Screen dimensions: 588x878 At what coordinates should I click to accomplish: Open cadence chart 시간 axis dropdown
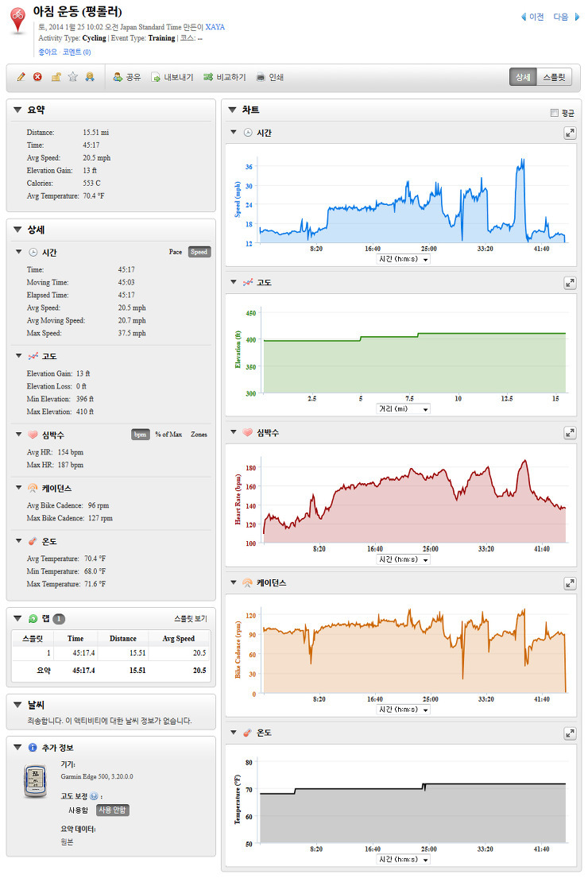[x=403, y=710]
